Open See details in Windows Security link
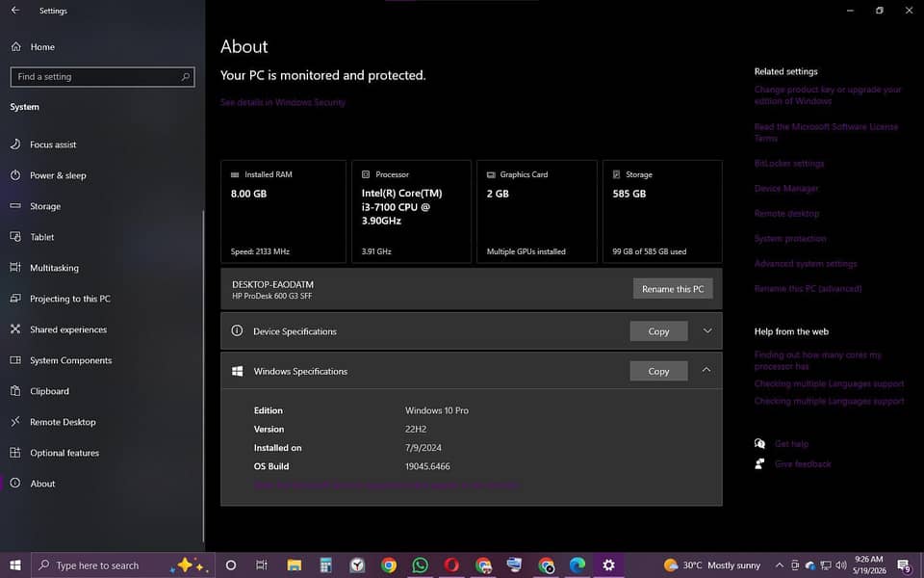 tap(283, 102)
